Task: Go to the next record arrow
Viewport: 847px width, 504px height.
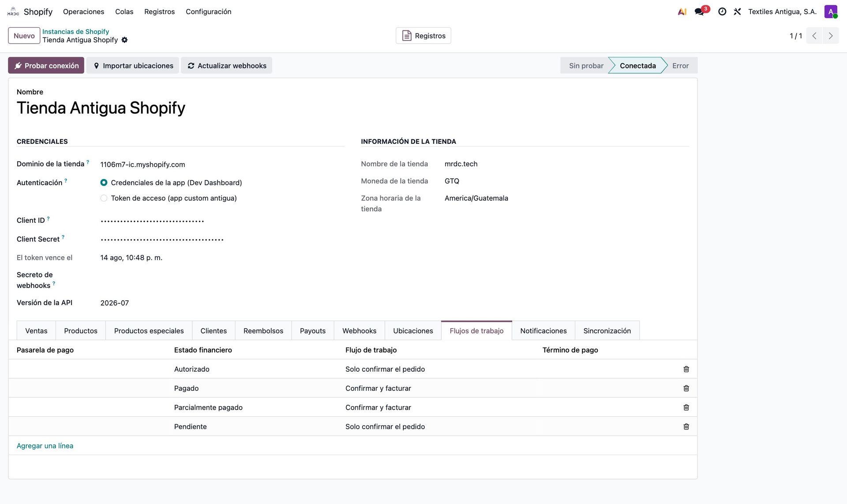Action: 831,36
